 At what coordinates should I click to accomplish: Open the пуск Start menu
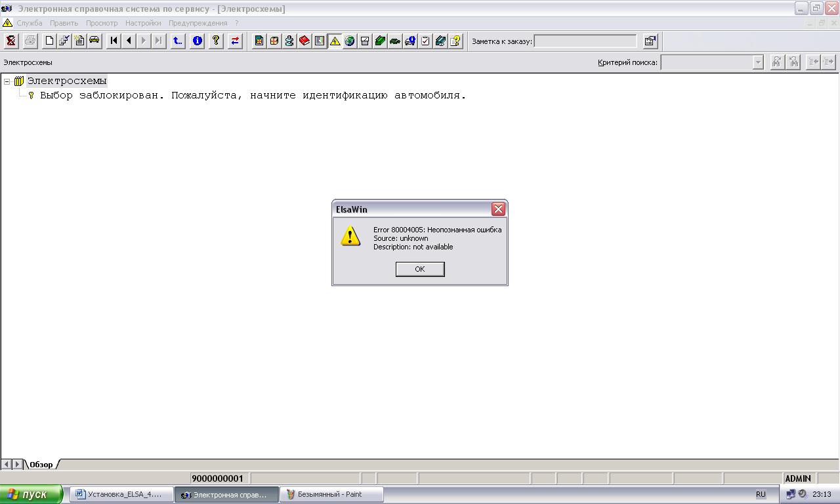[x=31, y=495]
